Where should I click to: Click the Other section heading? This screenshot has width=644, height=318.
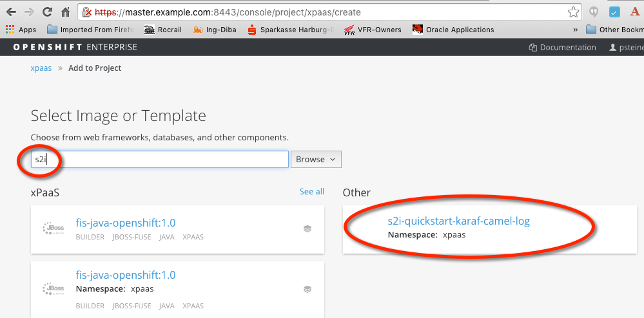[x=356, y=192]
